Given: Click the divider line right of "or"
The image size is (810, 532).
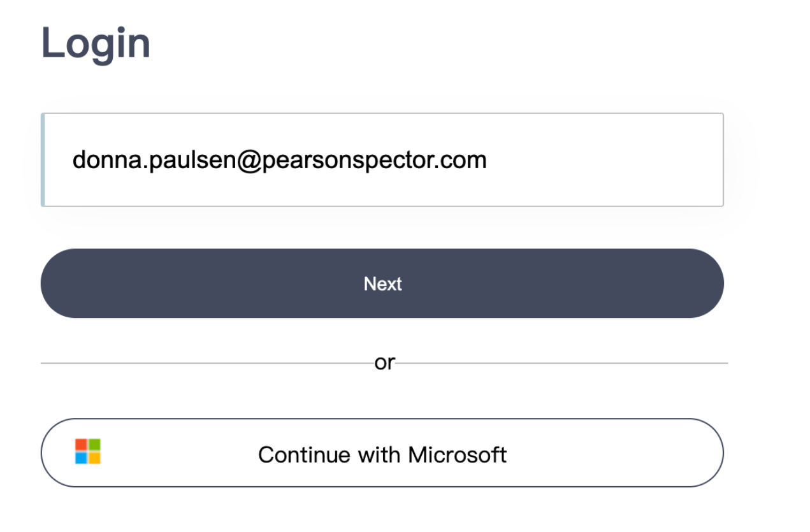Looking at the screenshot, I should click(x=561, y=363).
